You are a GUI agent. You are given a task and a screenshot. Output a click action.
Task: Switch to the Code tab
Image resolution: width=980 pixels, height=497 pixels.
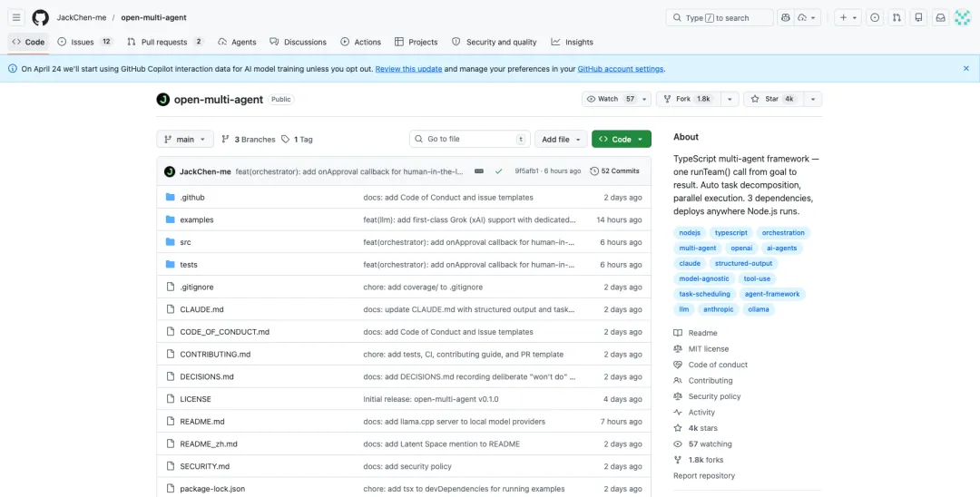(28, 42)
